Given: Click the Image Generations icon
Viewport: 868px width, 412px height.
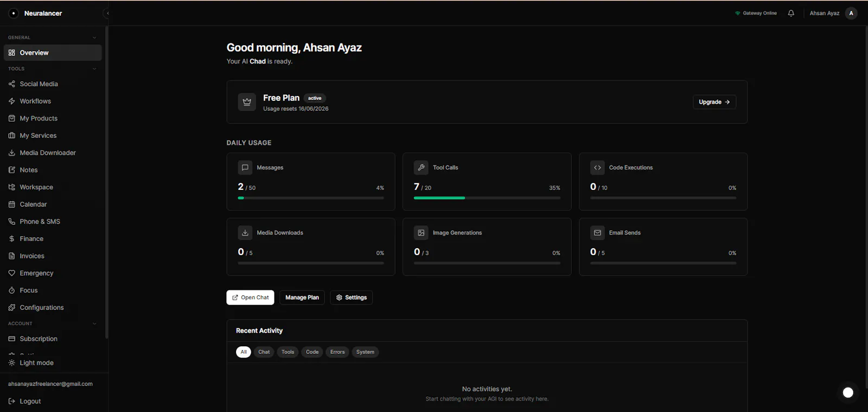Looking at the screenshot, I should [x=421, y=233].
